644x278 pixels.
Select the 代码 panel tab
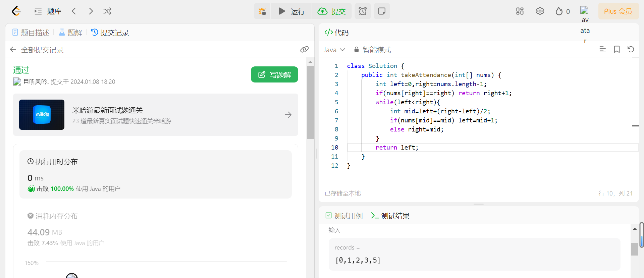pyautogui.click(x=336, y=33)
